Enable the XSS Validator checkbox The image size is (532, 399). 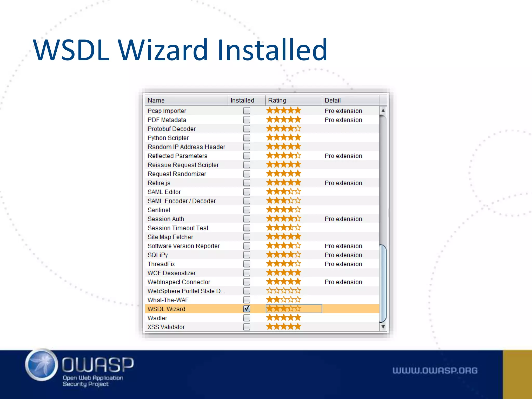247,327
